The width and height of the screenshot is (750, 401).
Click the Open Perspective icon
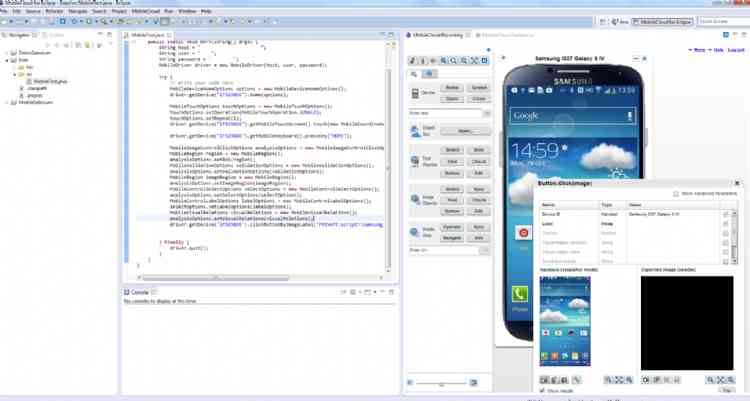point(602,22)
